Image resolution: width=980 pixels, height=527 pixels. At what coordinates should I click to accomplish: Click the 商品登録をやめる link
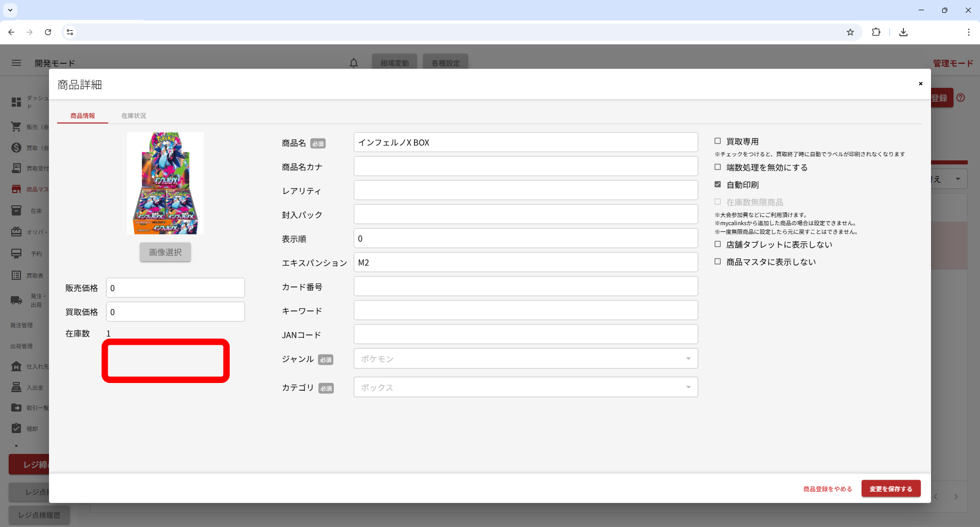827,489
